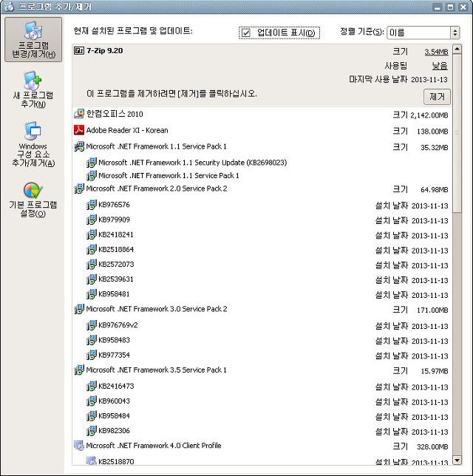Click the KB976769v2 update icon
This screenshot has height=476, width=473.
tap(91, 325)
